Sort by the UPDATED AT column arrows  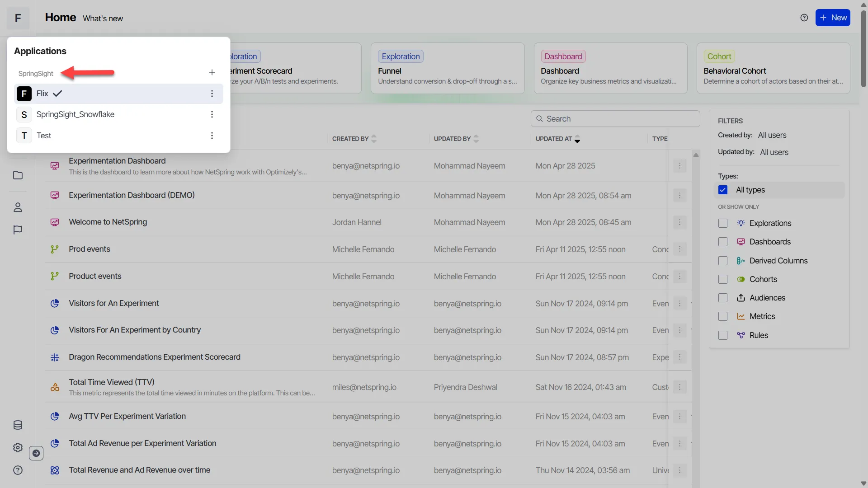577,139
